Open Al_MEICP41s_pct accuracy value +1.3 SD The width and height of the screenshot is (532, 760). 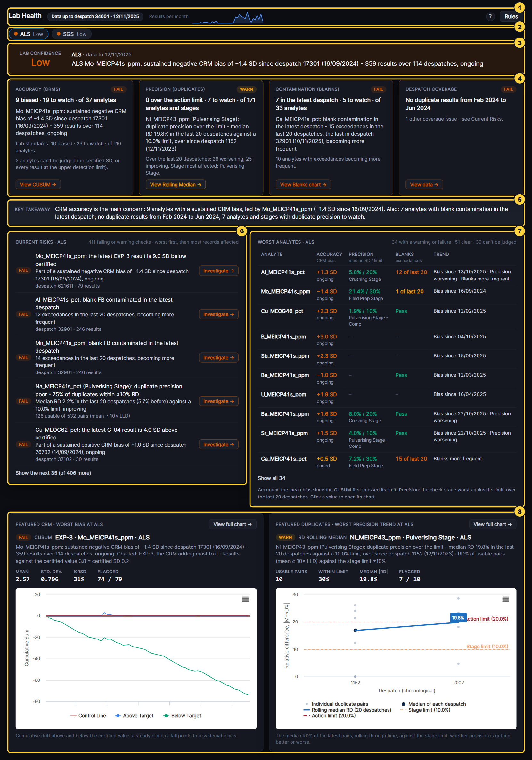[327, 272]
